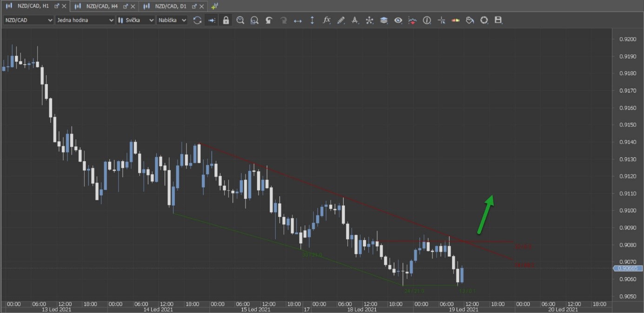The height and width of the screenshot is (313, 644).
Task: Select the pencil drawing tool
Action: (x=341, y=20)
